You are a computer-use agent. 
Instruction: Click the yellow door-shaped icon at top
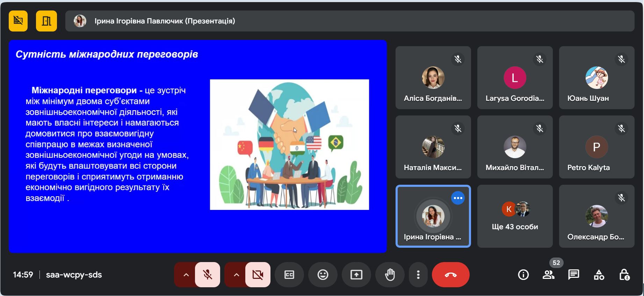click(46, 21)
